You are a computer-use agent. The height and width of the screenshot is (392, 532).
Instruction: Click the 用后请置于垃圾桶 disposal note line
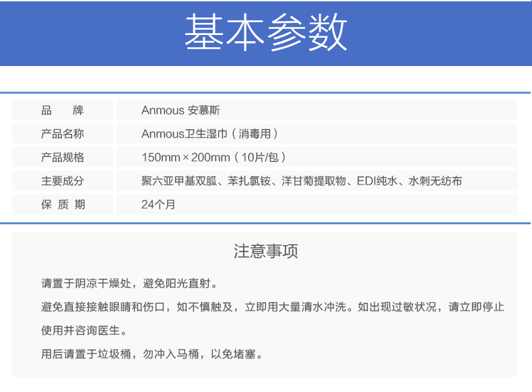152,354
